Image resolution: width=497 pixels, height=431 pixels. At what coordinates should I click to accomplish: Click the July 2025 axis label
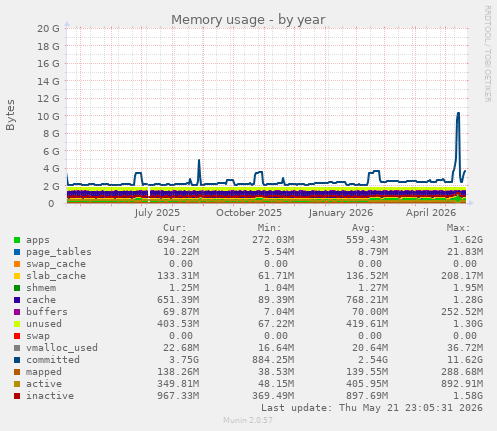(x=157, y=213)
